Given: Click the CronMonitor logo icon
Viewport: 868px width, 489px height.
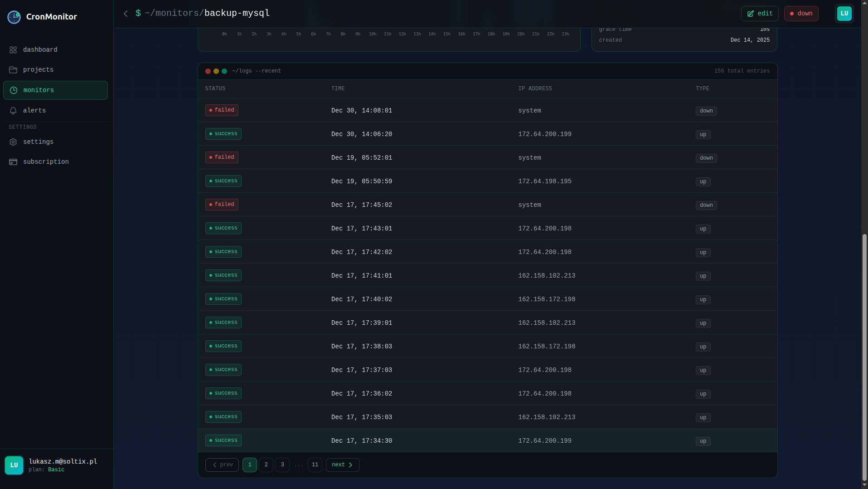Looking at the screenshot, I should (13, 17).
